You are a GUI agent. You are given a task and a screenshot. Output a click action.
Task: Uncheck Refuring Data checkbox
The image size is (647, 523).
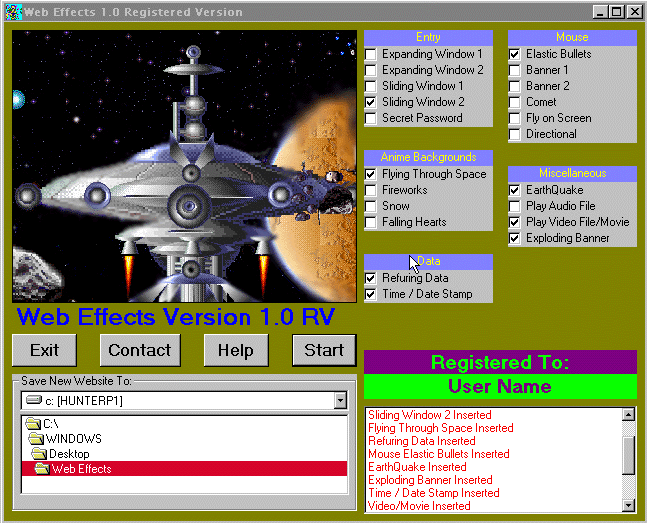point(371,278)
